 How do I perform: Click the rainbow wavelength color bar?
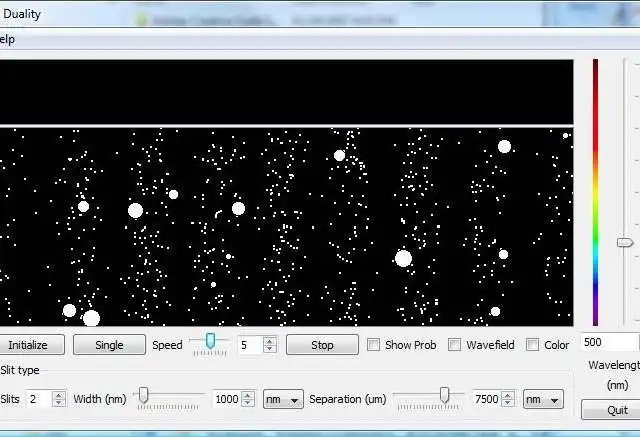[x=596, y=192]
